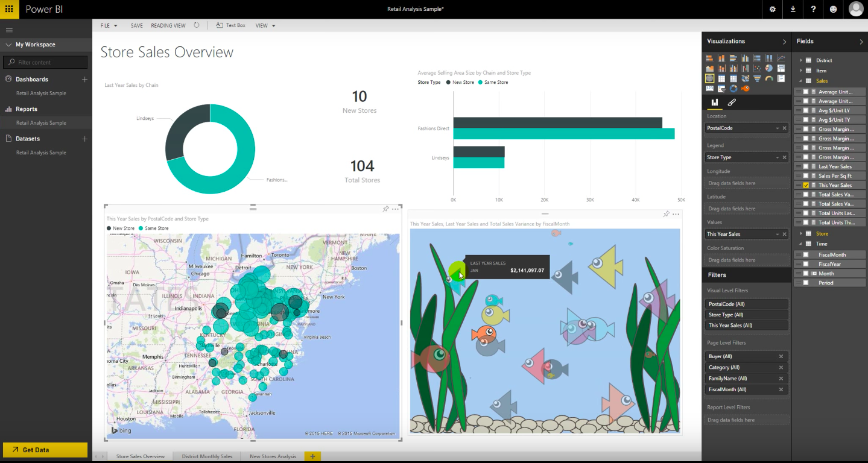
Task: Select the pie chart visualization
Action: coord(769,68)
